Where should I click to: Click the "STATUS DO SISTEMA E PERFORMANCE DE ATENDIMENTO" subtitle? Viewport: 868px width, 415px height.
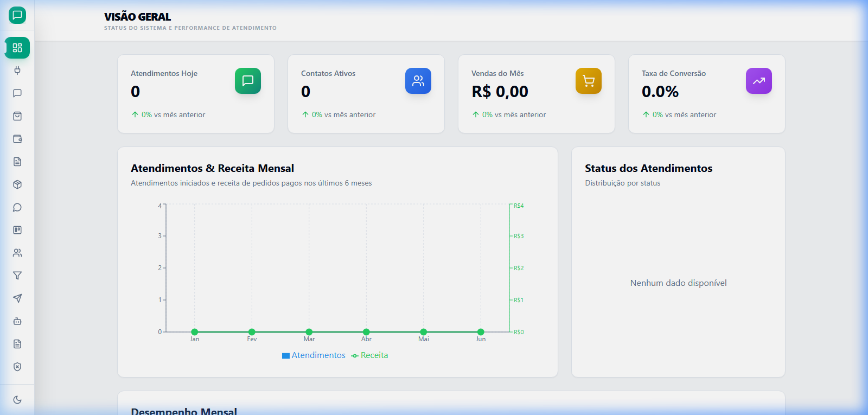pos(190,28)
